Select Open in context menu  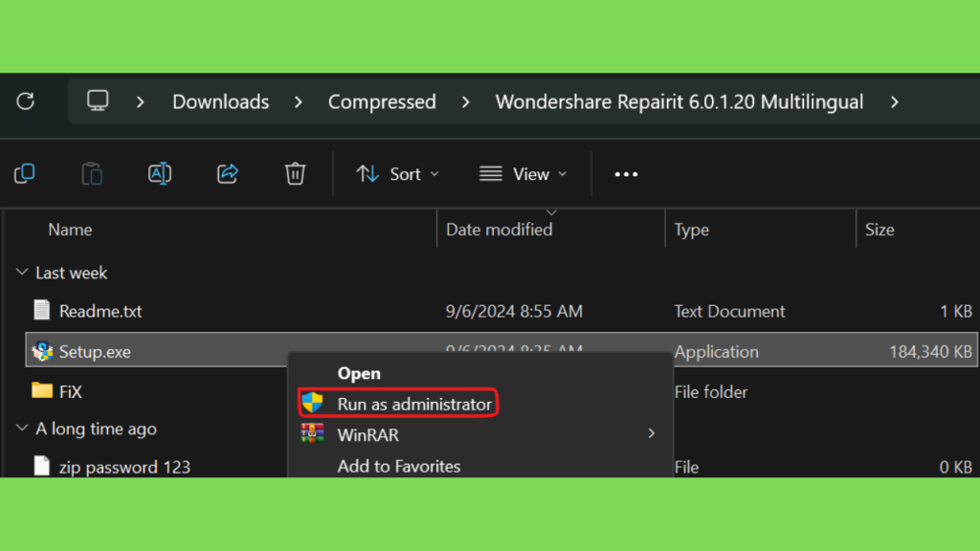click(359, 374)
